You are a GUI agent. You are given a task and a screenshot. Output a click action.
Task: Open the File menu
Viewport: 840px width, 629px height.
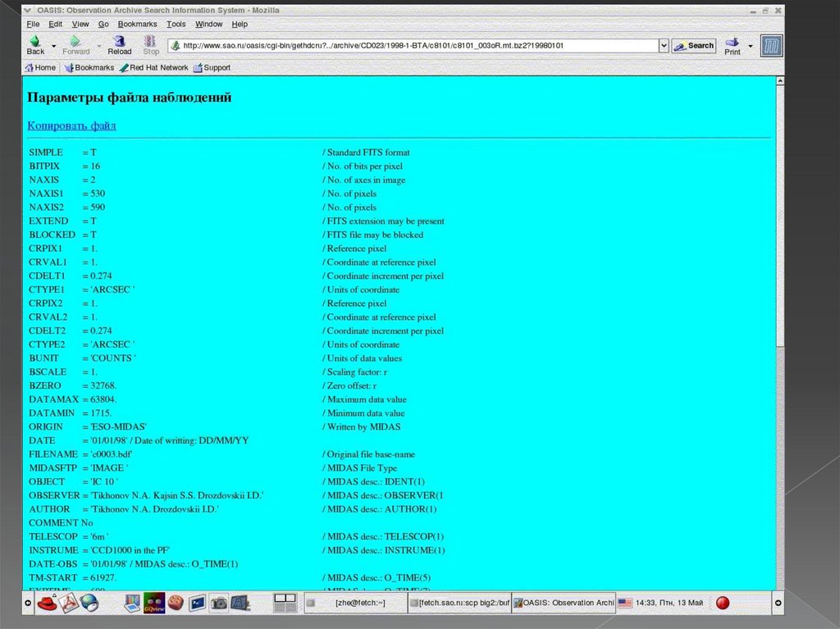[33, 24]
